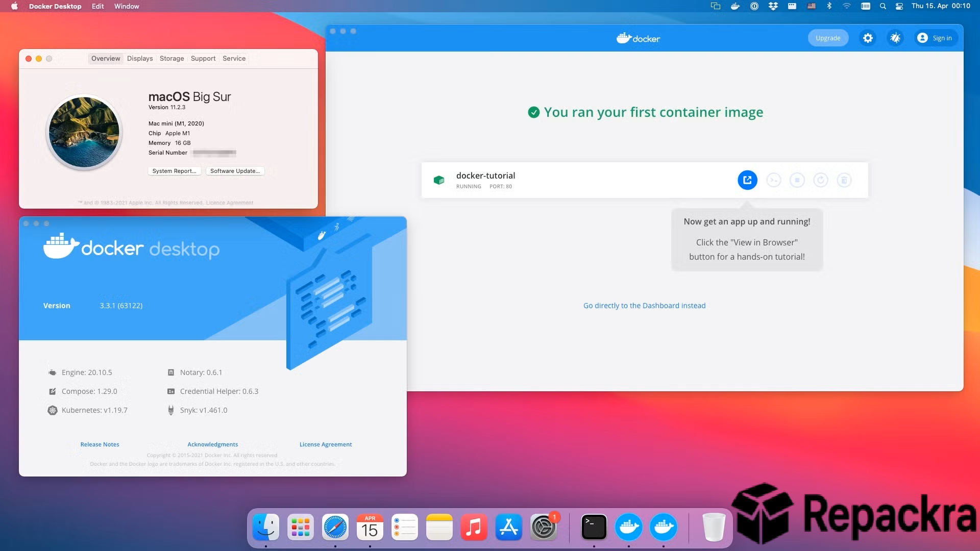Switch to the Displays tab

click(140, 58)
